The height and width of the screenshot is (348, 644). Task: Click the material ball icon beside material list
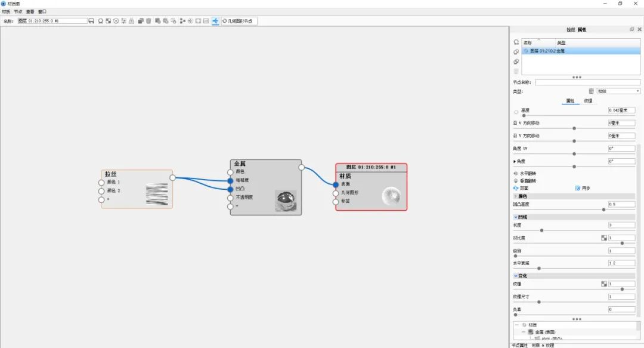516,42
